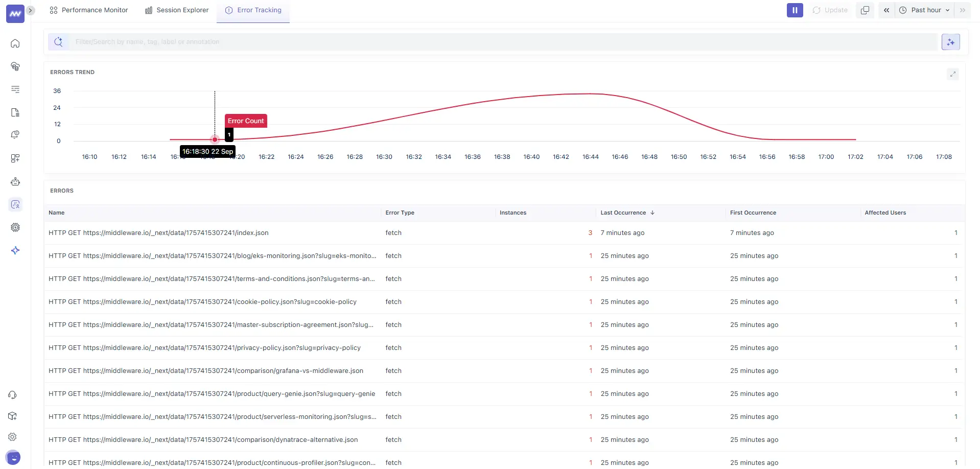Expand hidden toolbar actions via double-right chevron
Screen dimensions: 980x469
[964, 10]
